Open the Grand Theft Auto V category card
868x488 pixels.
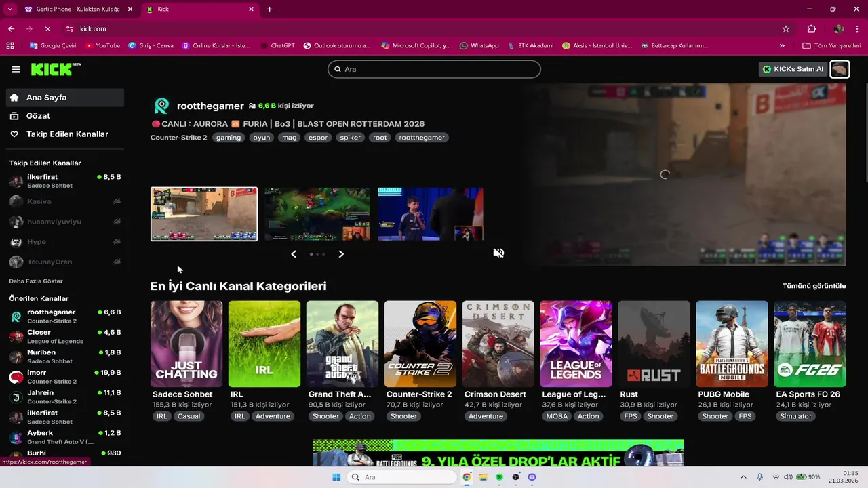tap(342, 344)
